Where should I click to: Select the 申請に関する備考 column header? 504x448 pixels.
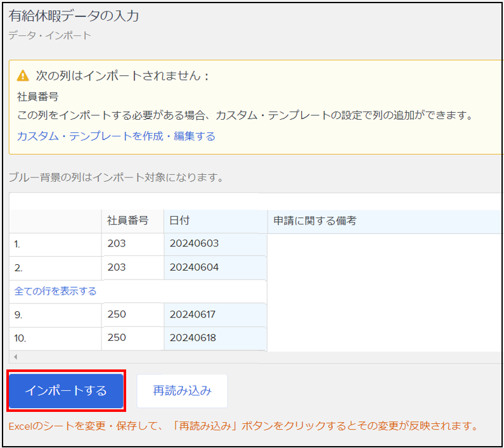point(384,221)
